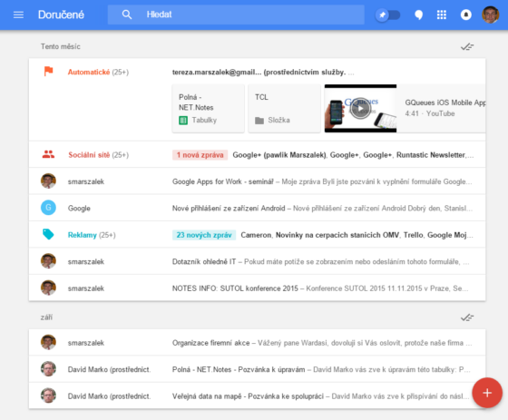This screenshot has height=420, width=508.
Task: Click the search magnifier icon
Action: (x=127, y=15)
